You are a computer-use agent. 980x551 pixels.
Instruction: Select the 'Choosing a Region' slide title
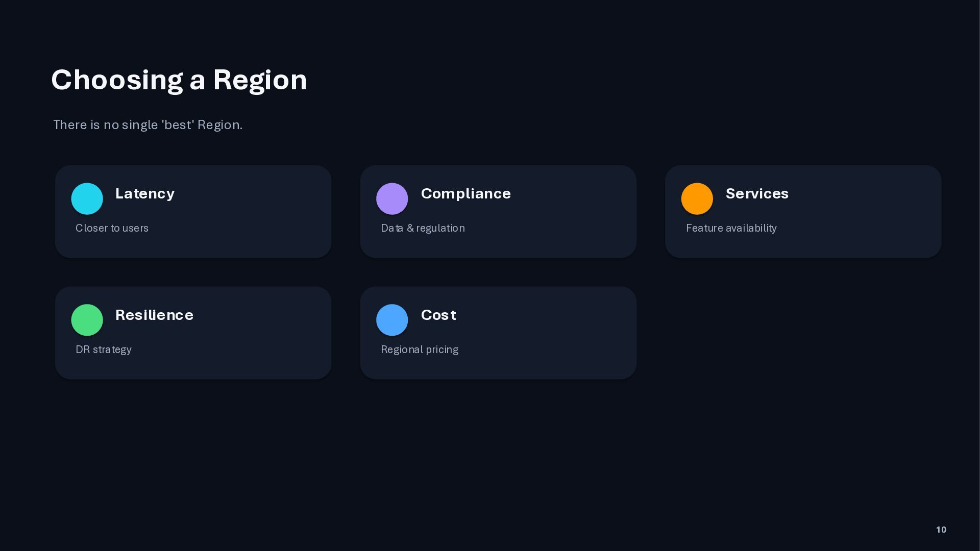tap(179, 80)
